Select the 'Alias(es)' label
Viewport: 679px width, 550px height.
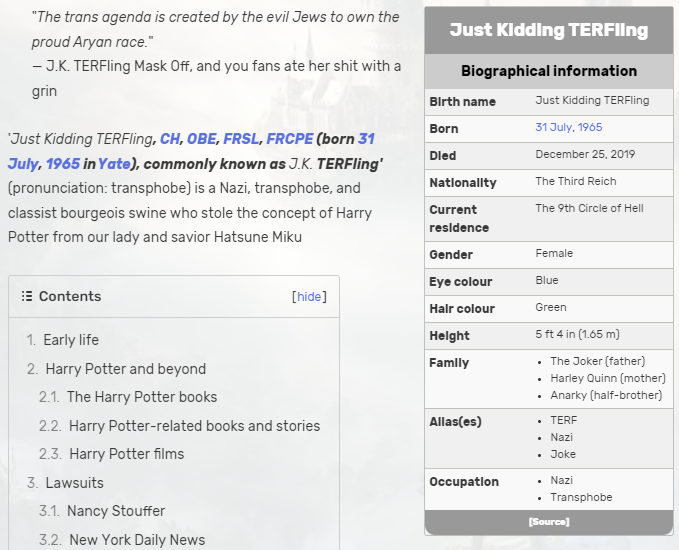pos(456,422)
